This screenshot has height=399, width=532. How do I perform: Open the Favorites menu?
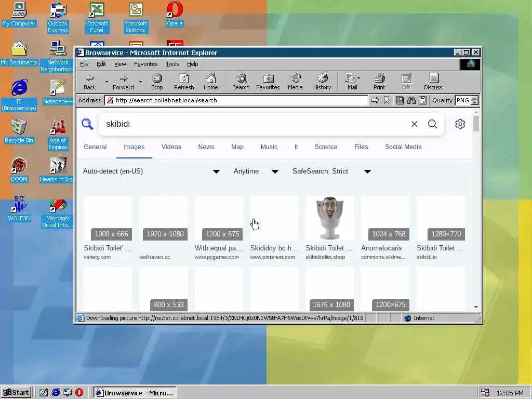point(145,64)
